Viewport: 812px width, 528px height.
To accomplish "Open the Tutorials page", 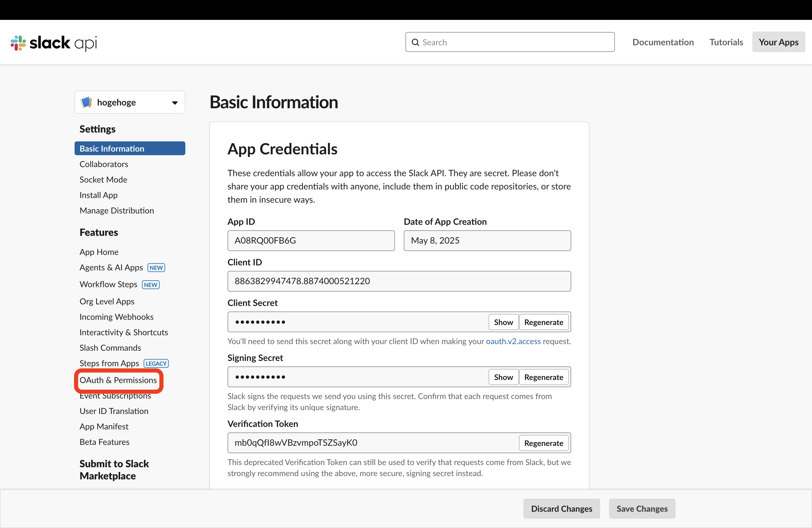I will pos(726,42).
